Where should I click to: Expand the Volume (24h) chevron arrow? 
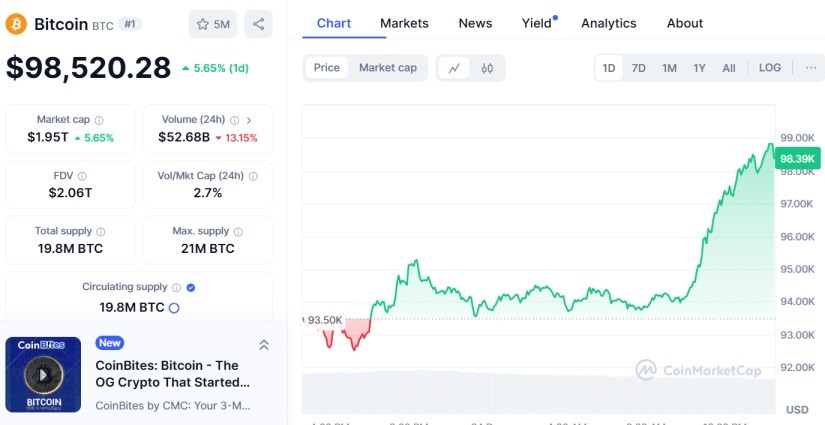point(248,120)
